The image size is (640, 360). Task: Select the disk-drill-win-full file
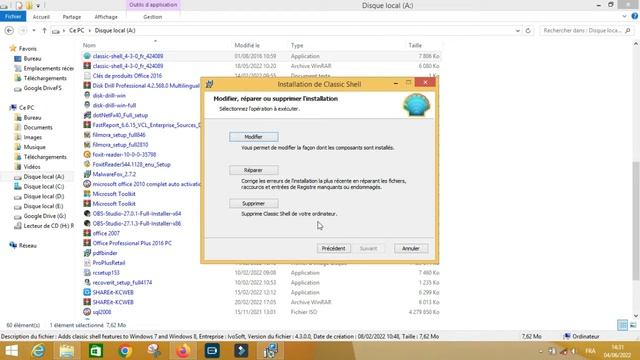point(114,105)
